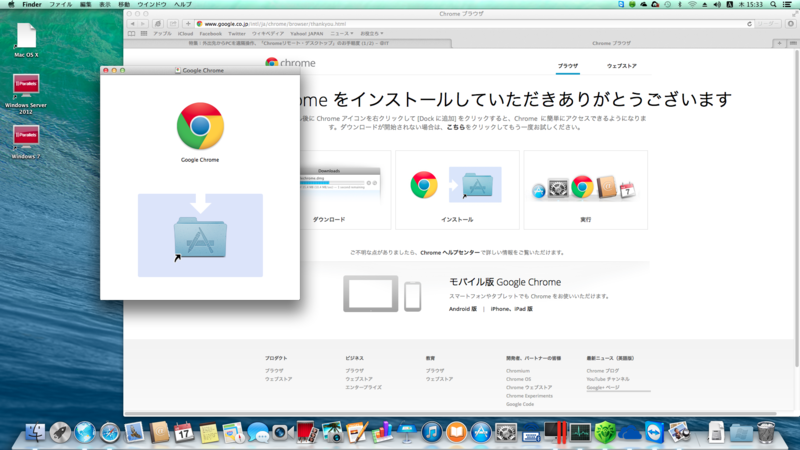
Task: Open Pages pen icon in the Dock
Action: 357,433
